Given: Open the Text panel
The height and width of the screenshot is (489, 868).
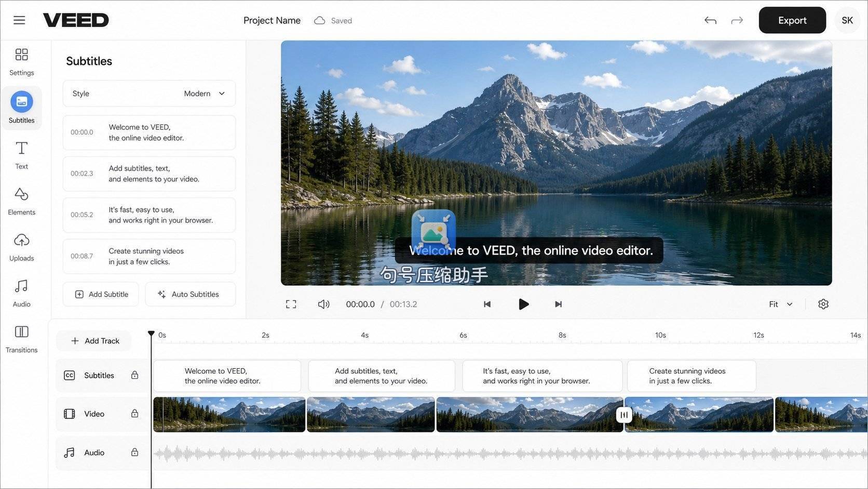Looking at the screenshot, I should (21, 155).
